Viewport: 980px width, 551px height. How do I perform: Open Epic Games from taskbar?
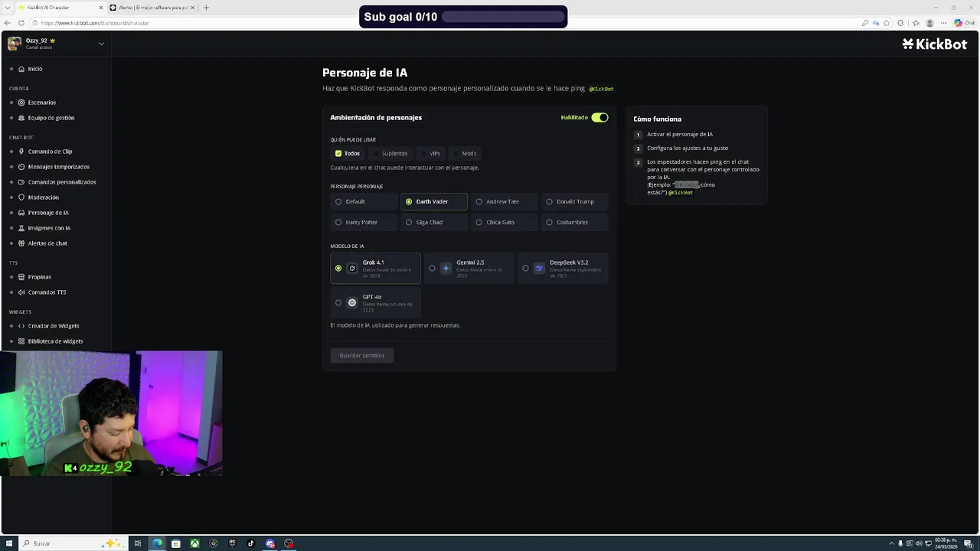[x=232, y=543]
